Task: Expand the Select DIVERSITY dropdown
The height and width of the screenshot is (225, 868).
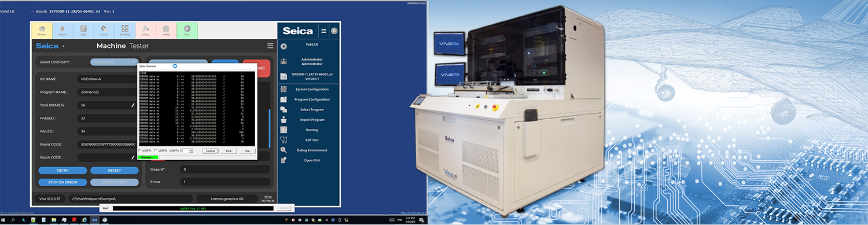Action: [114, 62]
